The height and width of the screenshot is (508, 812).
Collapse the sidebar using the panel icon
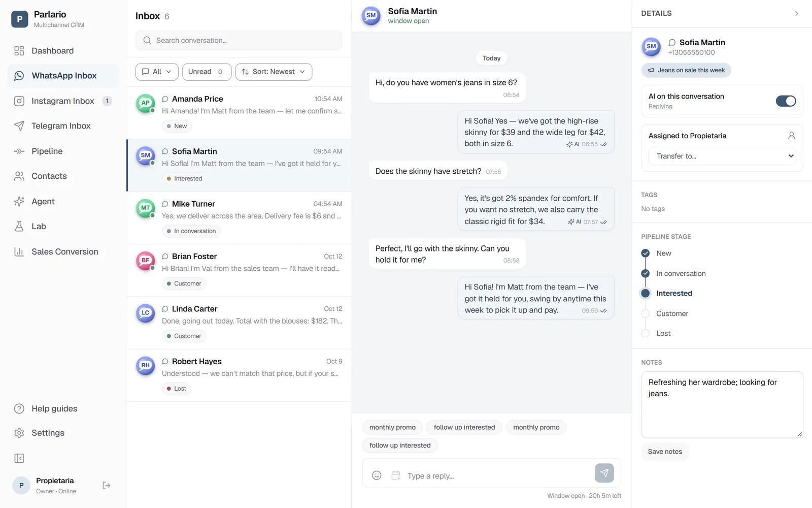pyautogui.click(x=19, y=459)
